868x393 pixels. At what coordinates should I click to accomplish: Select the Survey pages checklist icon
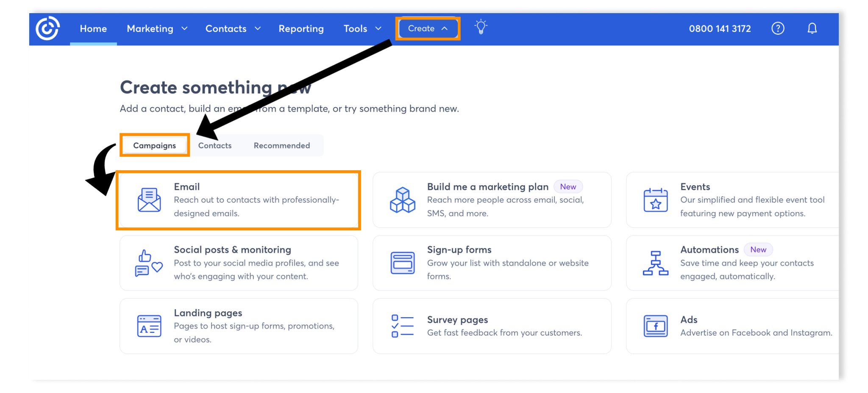pos(402,326)
